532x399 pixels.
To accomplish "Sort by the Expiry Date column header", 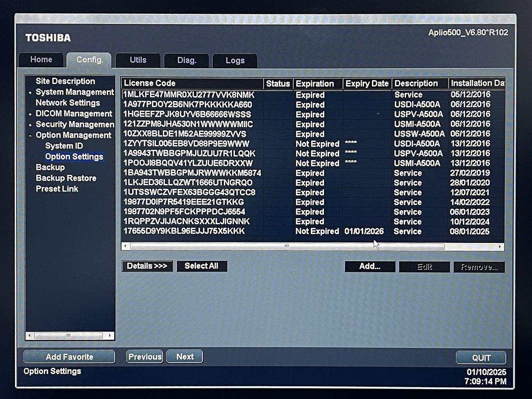I will point(367,84).
